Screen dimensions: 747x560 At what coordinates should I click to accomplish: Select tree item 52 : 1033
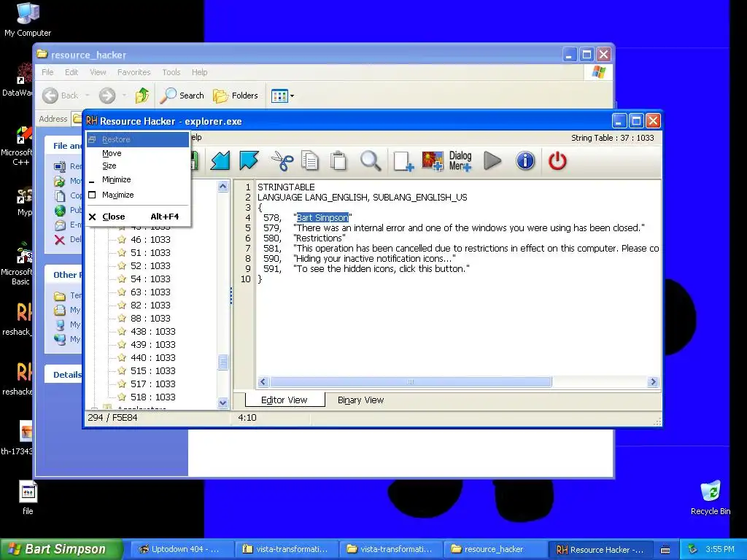[150, 265]
